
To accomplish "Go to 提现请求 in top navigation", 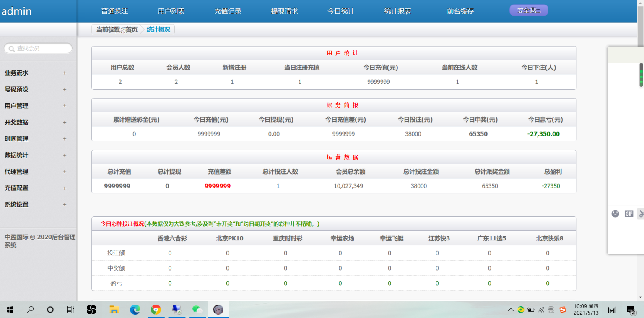I will pos(284,11).
